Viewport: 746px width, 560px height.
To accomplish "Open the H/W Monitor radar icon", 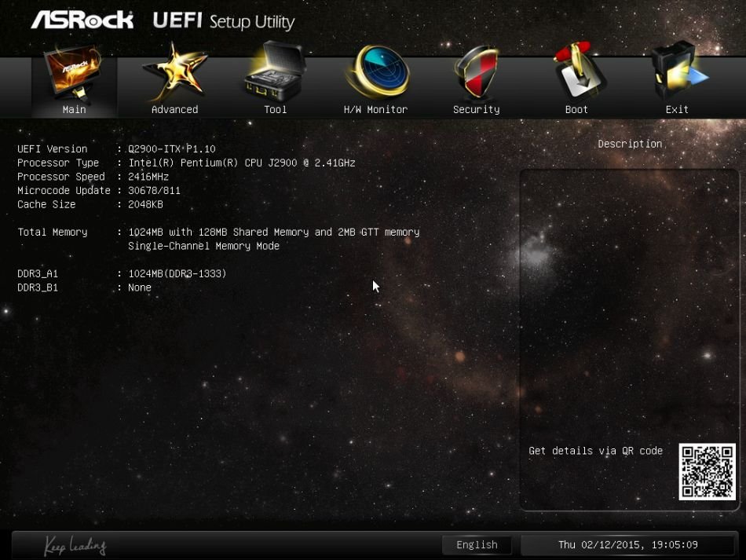I will (x=378, y=71).
